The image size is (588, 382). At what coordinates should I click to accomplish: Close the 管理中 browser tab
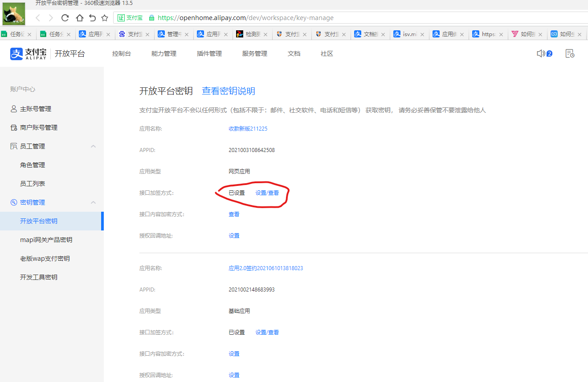pyautogui.click(x=187, y=34)
